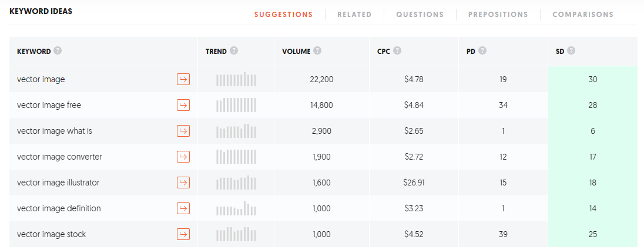Click help icon next to VOLUME header

[x=317, y=51]
